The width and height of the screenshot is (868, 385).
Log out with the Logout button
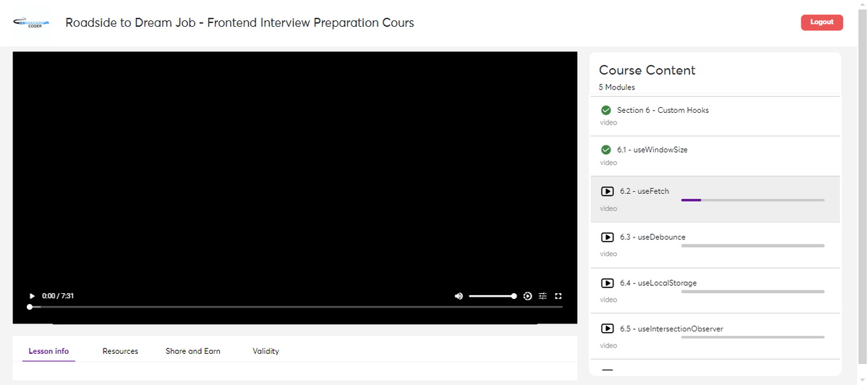click(822, 22)
